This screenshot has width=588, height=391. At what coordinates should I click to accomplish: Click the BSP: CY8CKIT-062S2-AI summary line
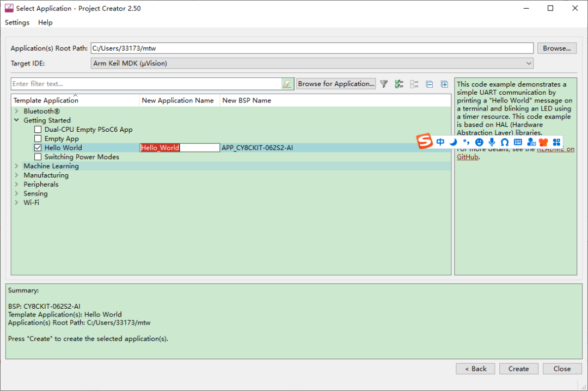(44, 306)
